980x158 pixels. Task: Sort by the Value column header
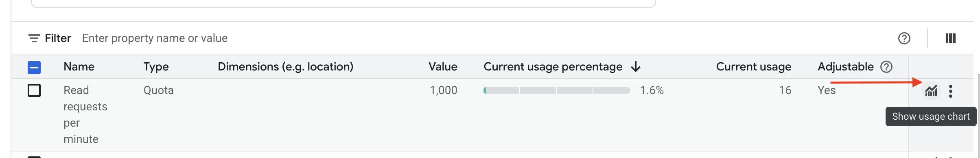point(443,67)
